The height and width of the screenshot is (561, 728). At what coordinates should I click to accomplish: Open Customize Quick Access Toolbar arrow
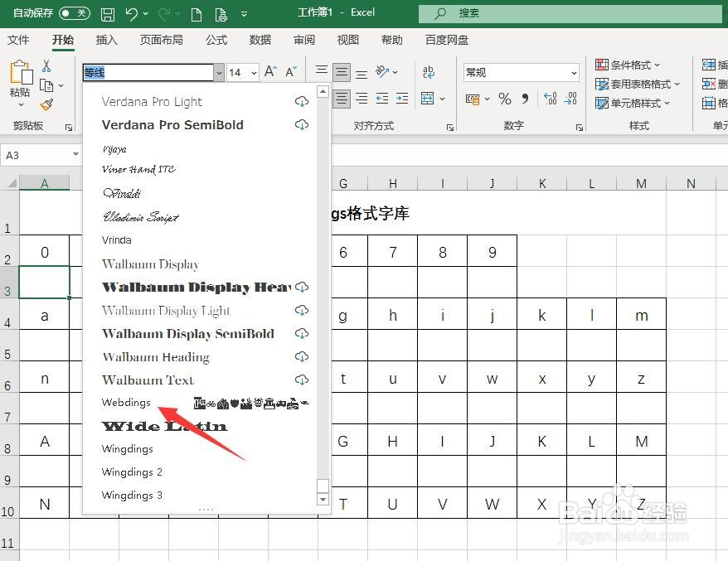[x=245, y=14]
